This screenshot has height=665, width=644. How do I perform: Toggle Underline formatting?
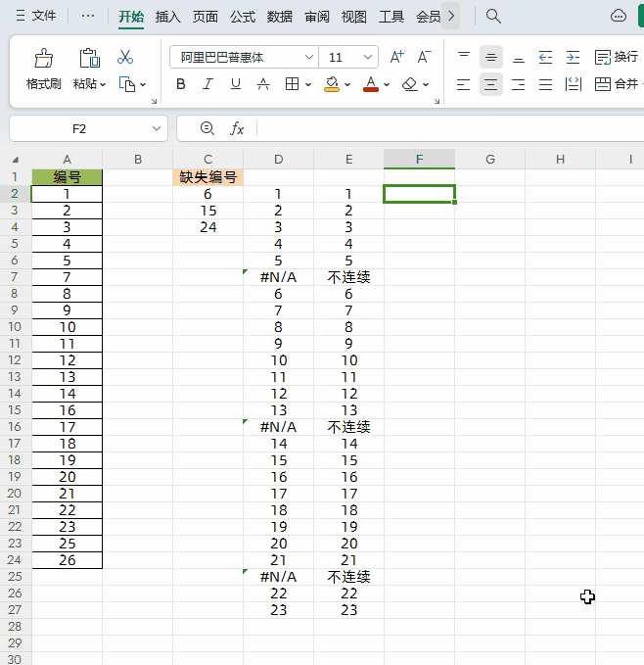pos(235,84)
